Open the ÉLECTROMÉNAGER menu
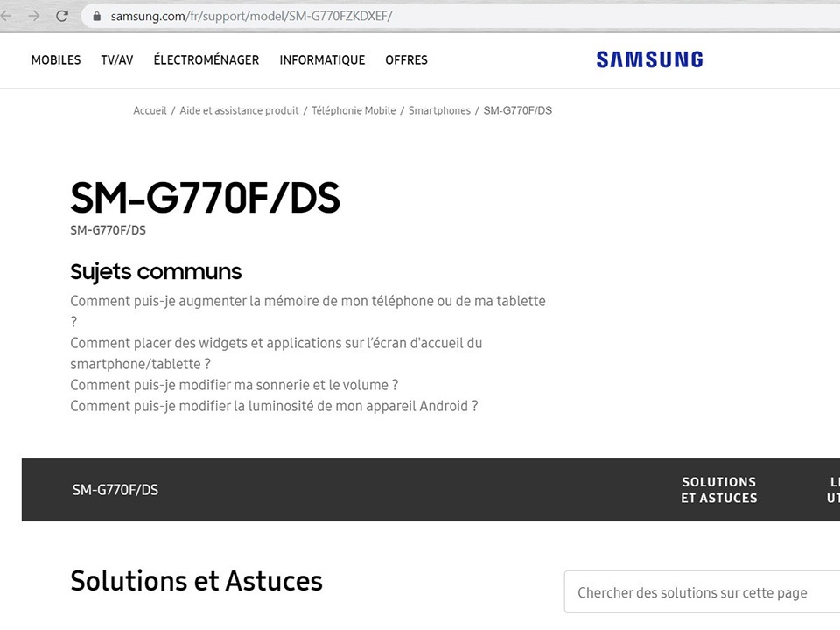The width and height of the screenshot is (840, 630). pyautogui.click(x=206, y=60)
